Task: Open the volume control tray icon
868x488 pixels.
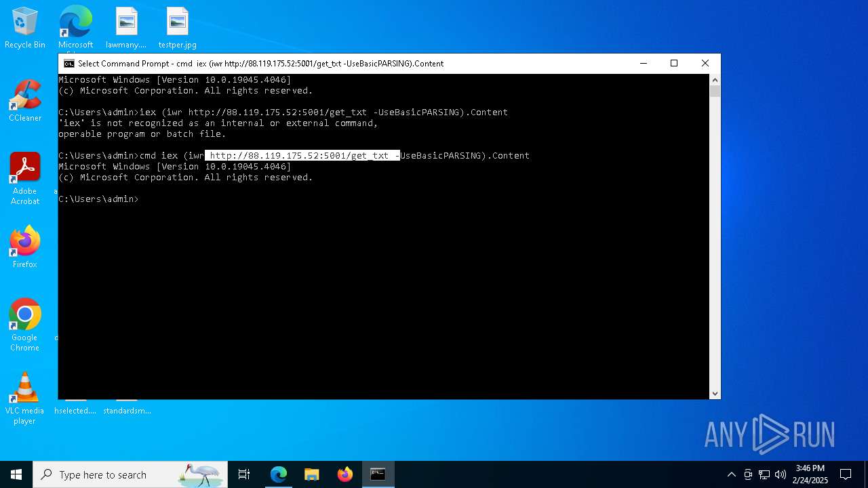Action: [x=781, y=474]
